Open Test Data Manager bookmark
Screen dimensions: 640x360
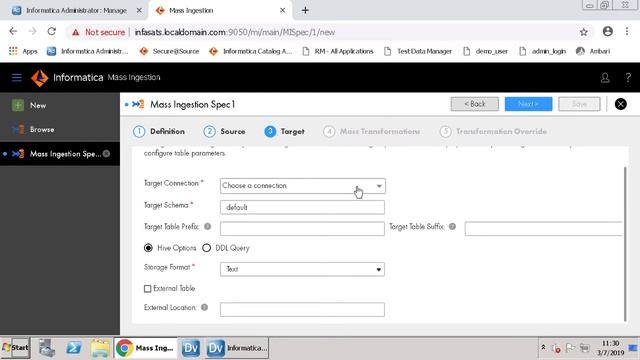click(418, 51)
